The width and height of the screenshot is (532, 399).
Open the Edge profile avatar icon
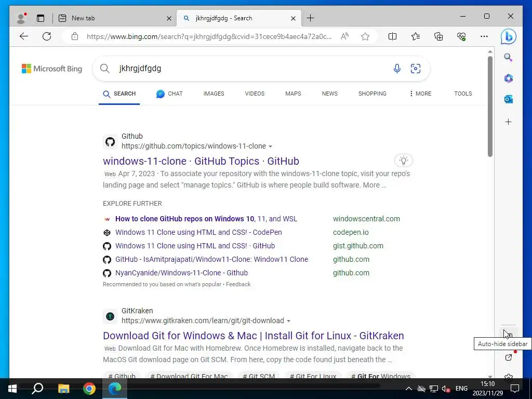(22, 18)
